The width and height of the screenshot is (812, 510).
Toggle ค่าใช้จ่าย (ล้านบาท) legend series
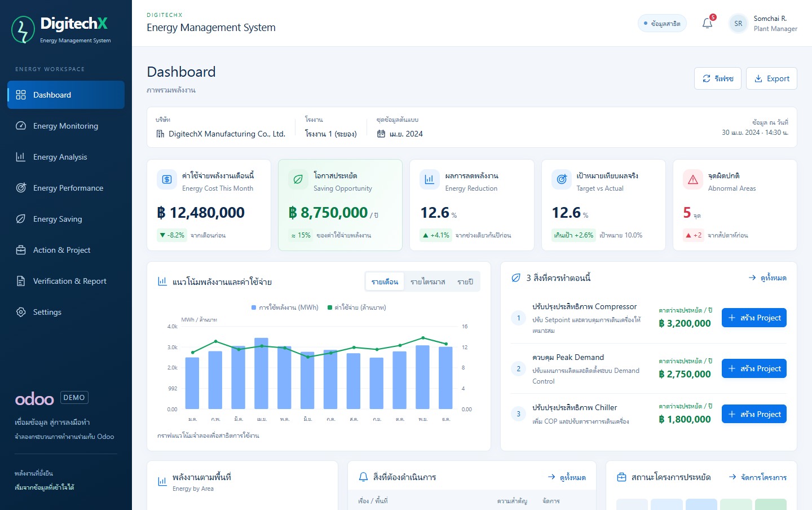coord(357,307)
